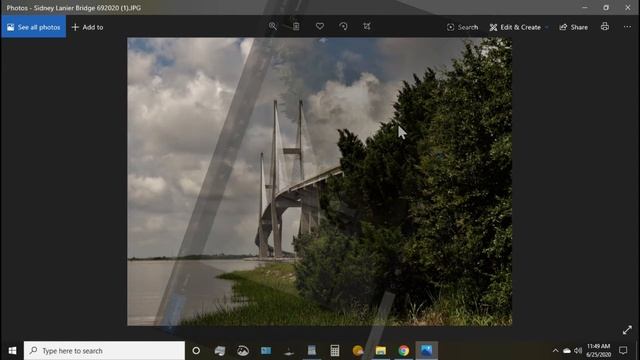Open the Action Center notification icon
The width and height of the screenshot is (640, 360).
[x=623, y=350]
